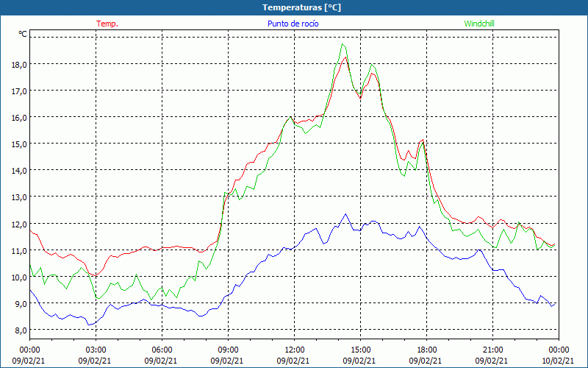Click the Temperaturas [°C] chart title

(x=301, y=7)
